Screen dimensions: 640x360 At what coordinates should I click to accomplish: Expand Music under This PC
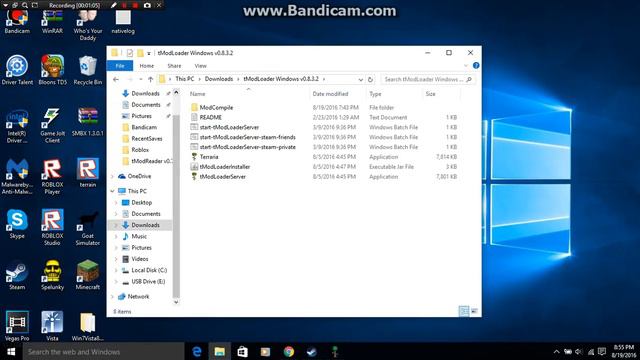[116, 236]
